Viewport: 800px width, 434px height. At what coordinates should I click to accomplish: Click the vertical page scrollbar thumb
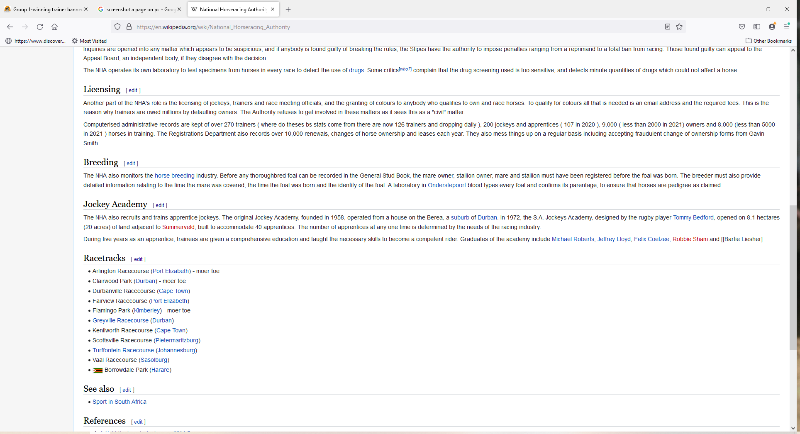(x=793, y=278)
